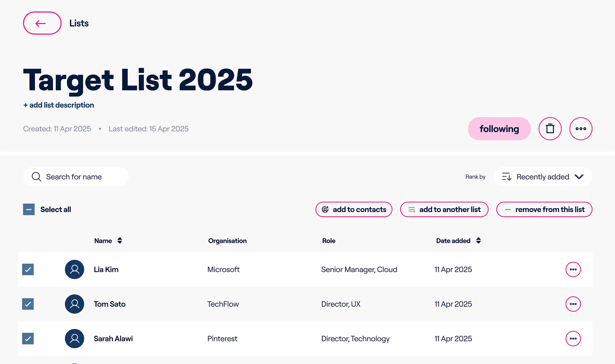Toggle the following button

499,129
